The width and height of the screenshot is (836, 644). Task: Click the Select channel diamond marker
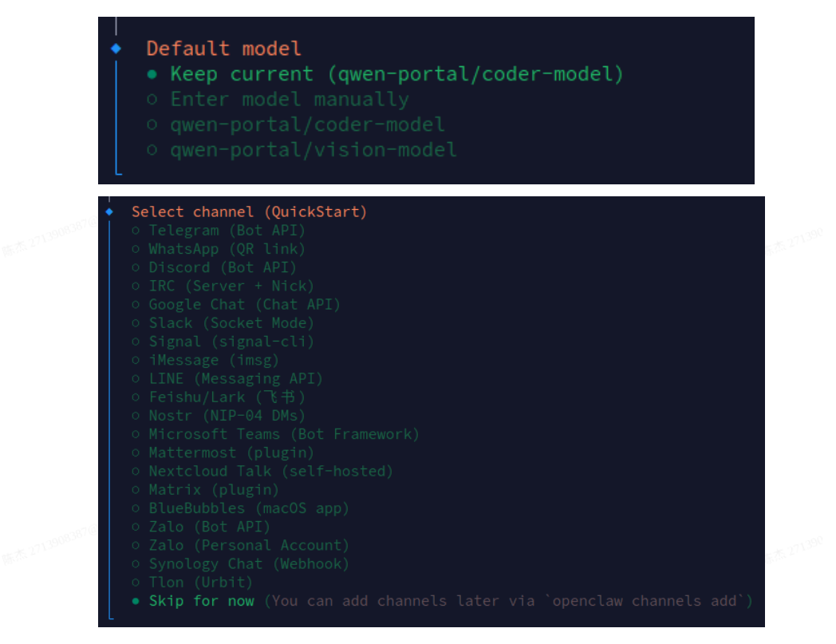pyautogui.click(x=110, y=211)
